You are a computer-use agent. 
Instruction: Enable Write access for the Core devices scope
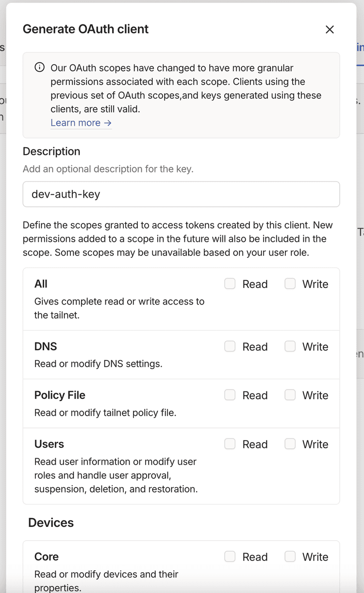(x=290, y=557)
